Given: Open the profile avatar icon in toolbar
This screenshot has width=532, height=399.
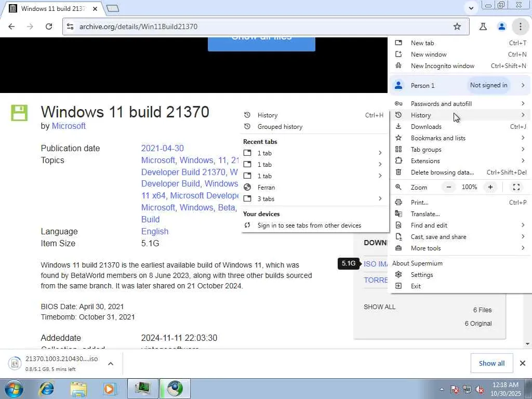Looking at the screenshot, I should coord(502,26).
